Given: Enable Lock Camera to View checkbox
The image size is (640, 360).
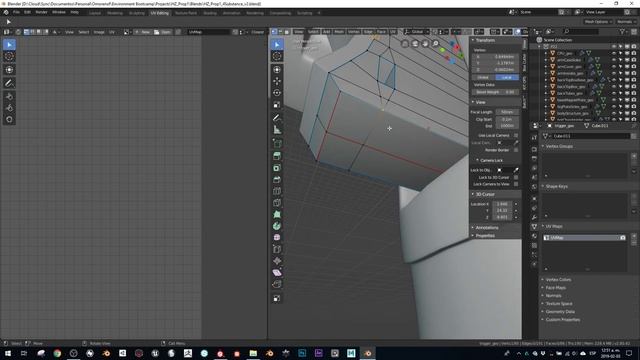Looking at the screenshot, I should coord(516,184).
